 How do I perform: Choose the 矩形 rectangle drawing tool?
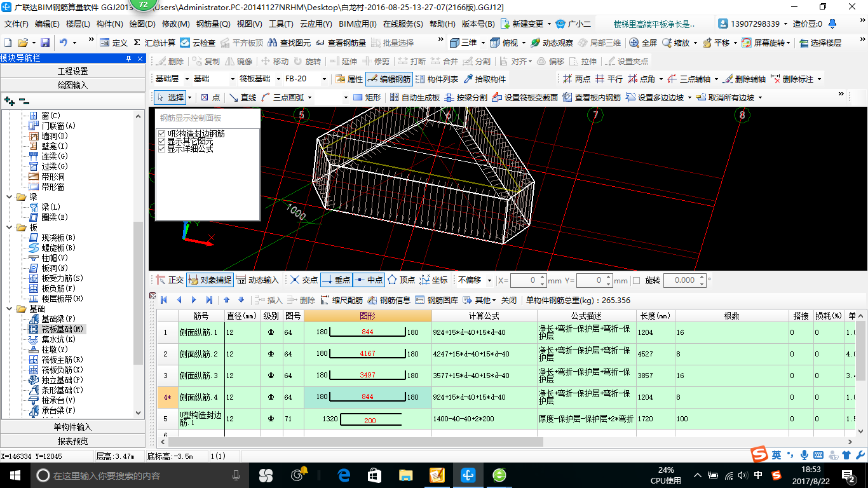pos(367,97)
